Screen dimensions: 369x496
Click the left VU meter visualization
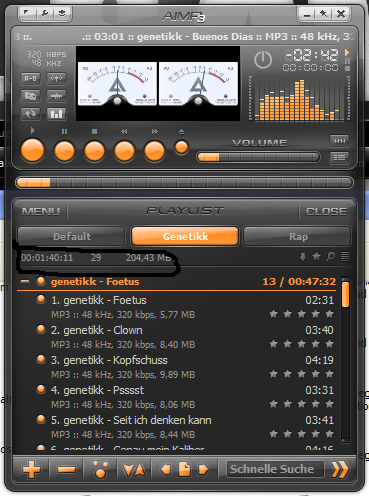pyautogui.click(x=117, y=84)
